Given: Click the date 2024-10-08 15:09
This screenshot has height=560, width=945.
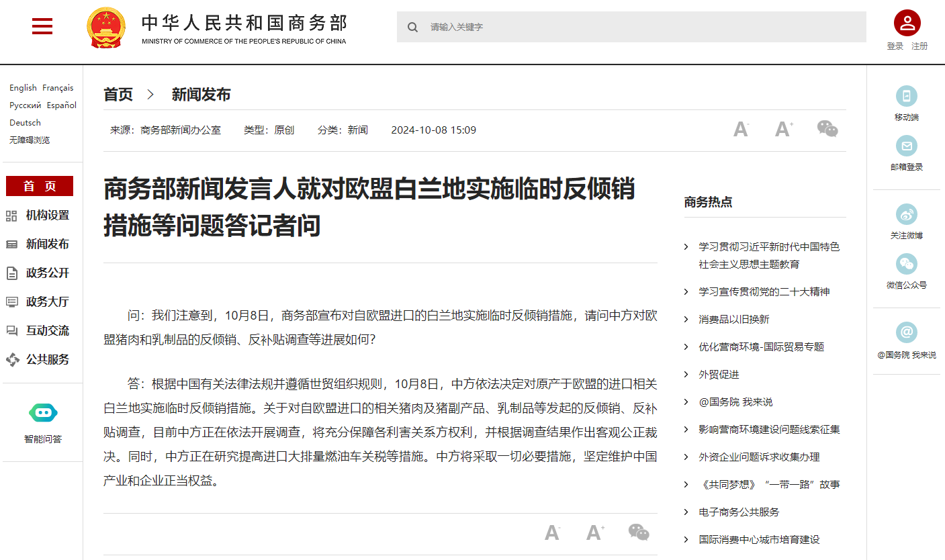Looking at the screenshot, I should coord(434,130).
